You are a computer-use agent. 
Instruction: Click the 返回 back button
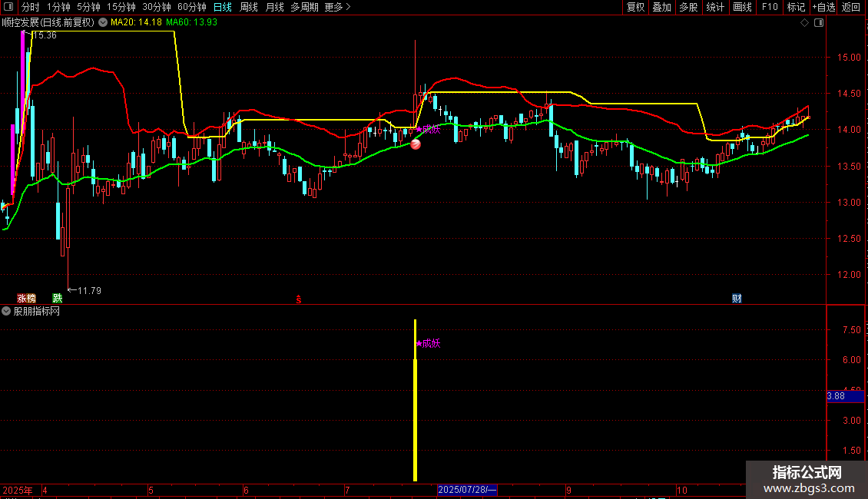pos(851,7)
